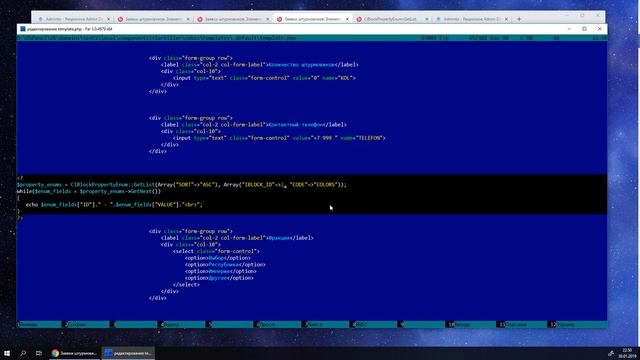Switch to the first Adminity browser tab

tap(73, 19)
